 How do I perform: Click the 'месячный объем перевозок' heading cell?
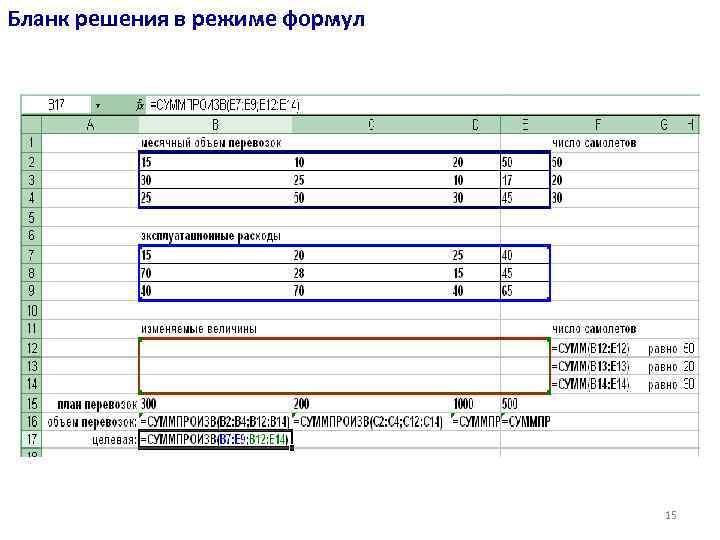tap(211, 143)
